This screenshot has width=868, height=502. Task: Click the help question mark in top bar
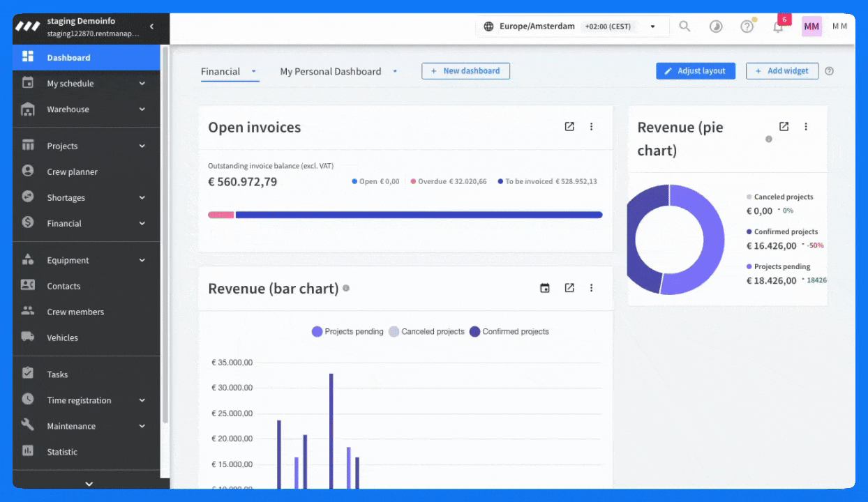tap(747, 26)
